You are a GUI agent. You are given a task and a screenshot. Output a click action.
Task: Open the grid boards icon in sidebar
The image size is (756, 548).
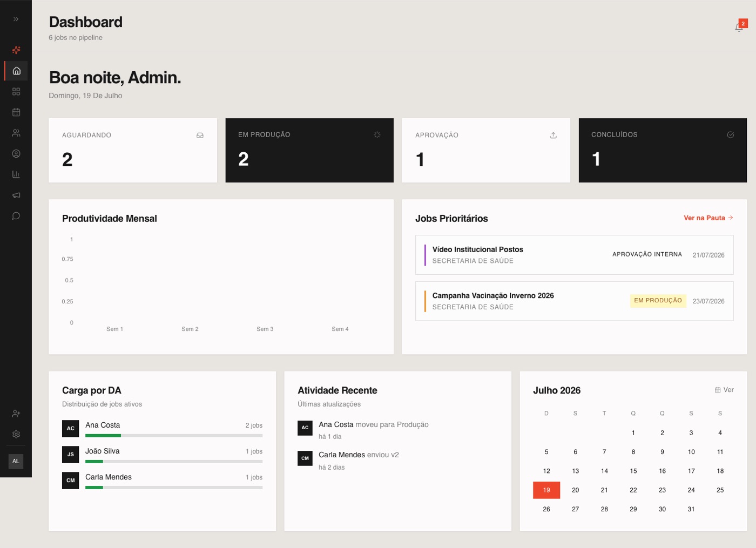(16, 92)
